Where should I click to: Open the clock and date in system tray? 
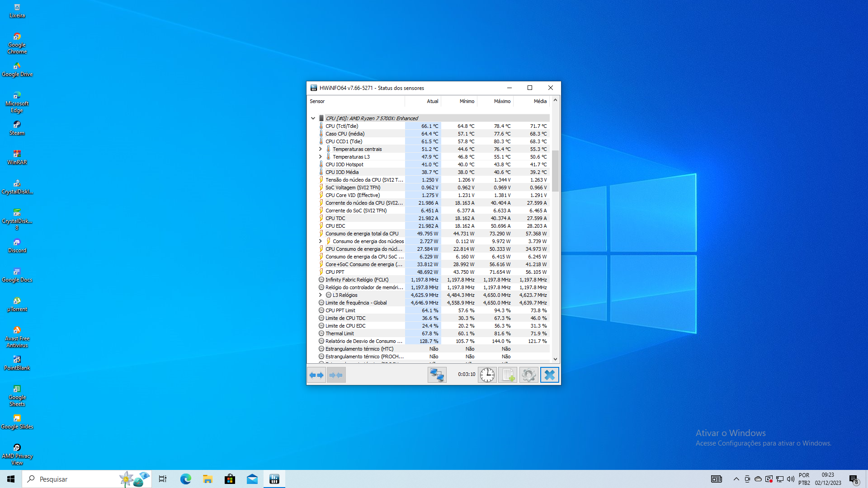(x=828, y=479)
